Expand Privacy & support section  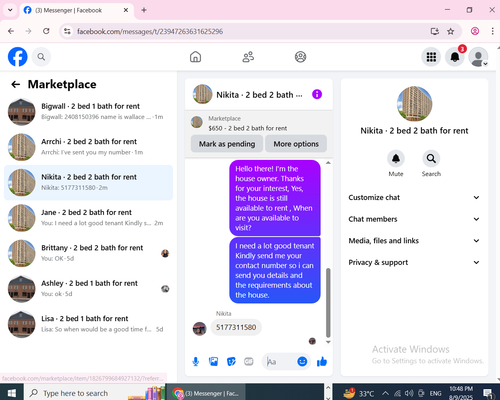414,262
